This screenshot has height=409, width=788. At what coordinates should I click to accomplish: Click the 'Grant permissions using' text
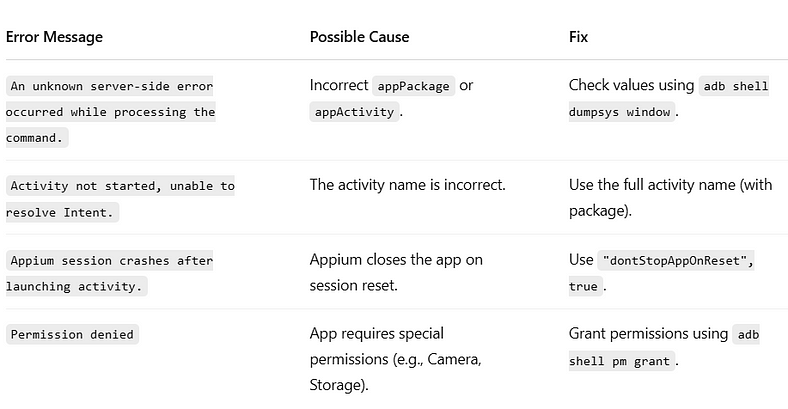click(648, 334)
